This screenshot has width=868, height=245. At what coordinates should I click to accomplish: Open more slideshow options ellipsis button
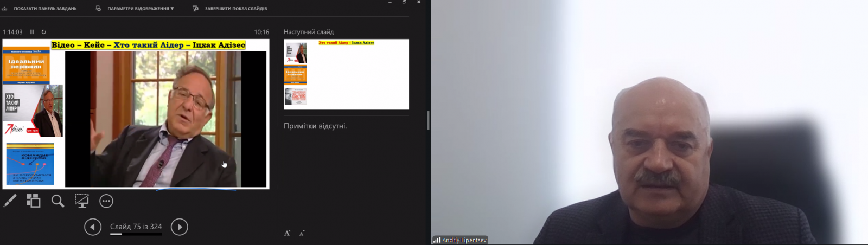[106, 201]
